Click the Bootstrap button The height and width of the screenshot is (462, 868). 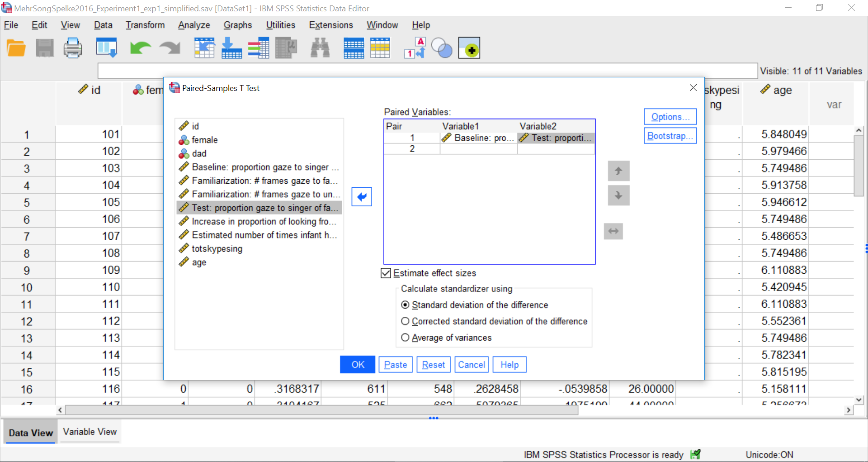(670, 136)
